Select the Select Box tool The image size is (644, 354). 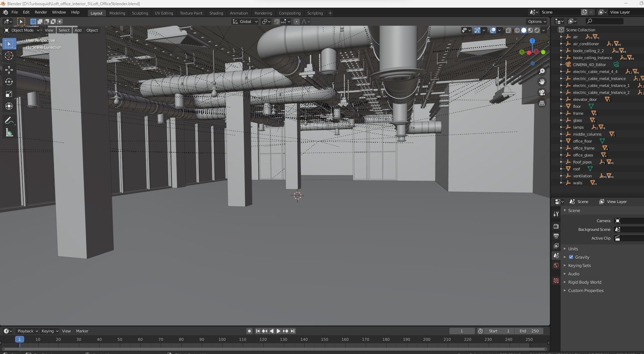pos(9,44)
